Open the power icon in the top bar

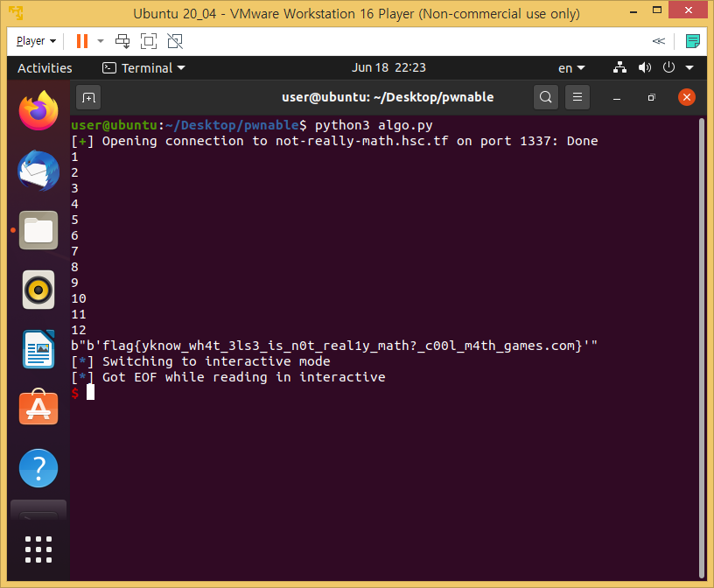click(668, 68)
